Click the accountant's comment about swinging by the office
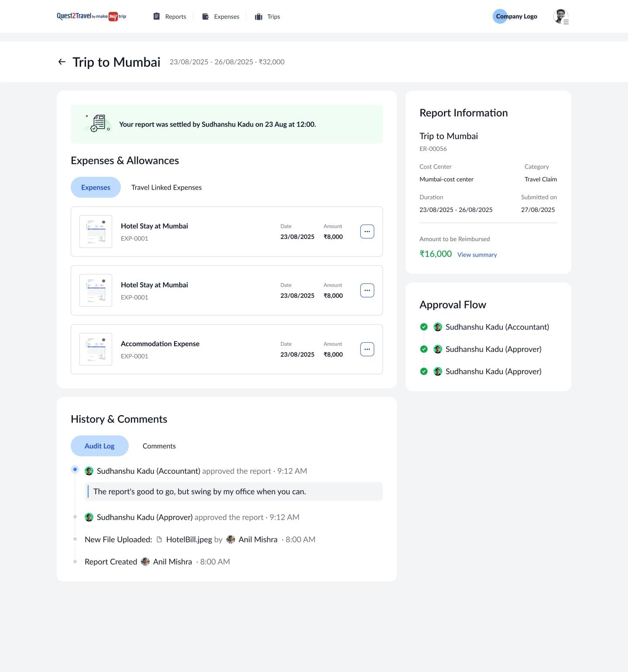 click(233, 491)
